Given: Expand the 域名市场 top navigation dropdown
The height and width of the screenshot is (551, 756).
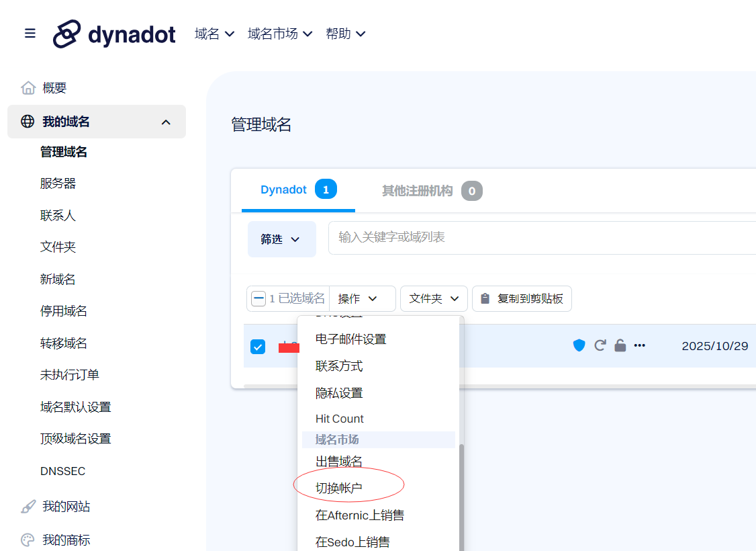Looking at the screenshot, I should [280, 34].
